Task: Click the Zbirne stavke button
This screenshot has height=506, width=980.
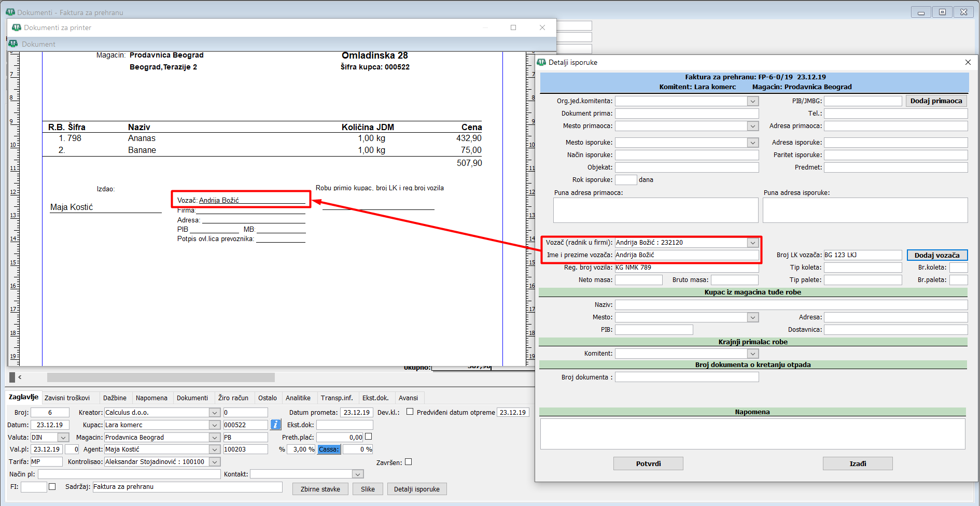Action: tap(320, 489)
